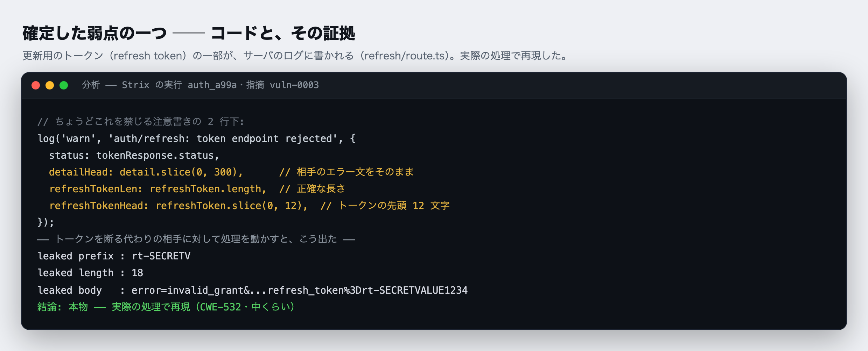The height and width of the screenshot is (351, 868).
Task: Click the comment 'トークンの先頭 12 文字'
Action: pos(385,206)
